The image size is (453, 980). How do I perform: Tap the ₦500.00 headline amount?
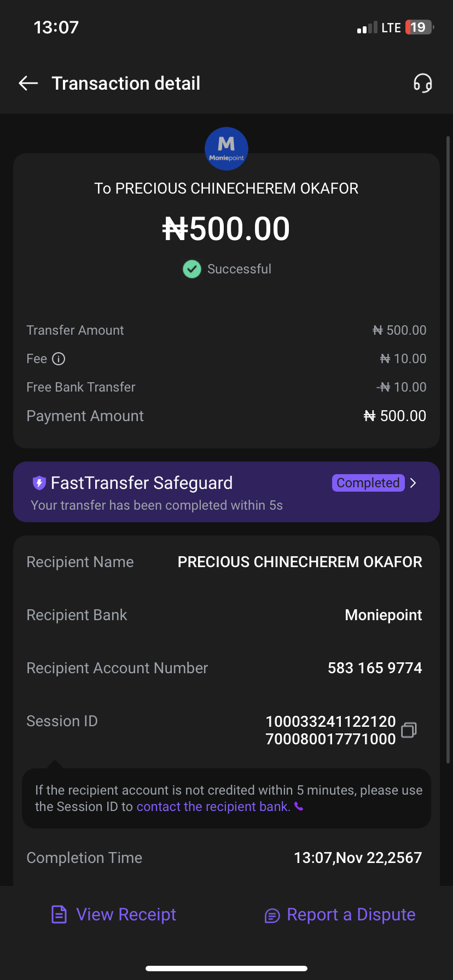coord(226,229)
